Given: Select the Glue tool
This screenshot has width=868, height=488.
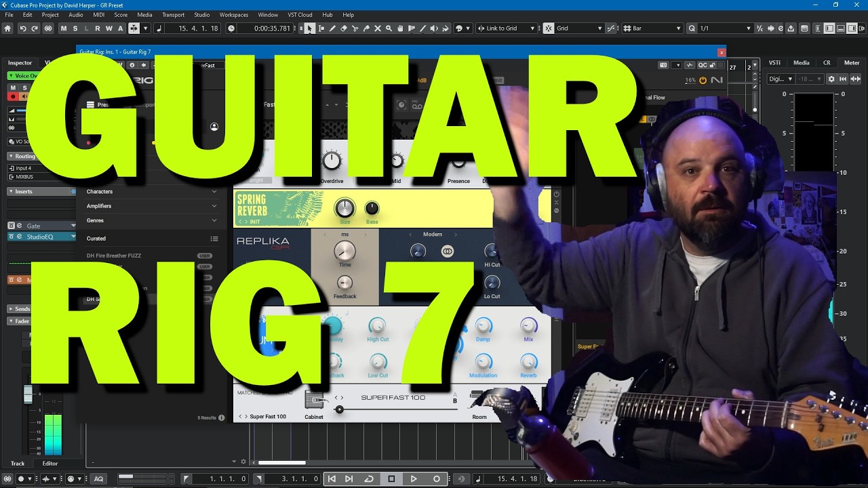Looking at the screenshot, I should point(366,28).
